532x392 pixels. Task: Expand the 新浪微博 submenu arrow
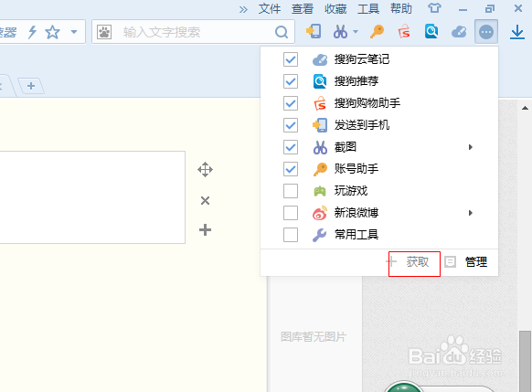(x=470, y=213)
